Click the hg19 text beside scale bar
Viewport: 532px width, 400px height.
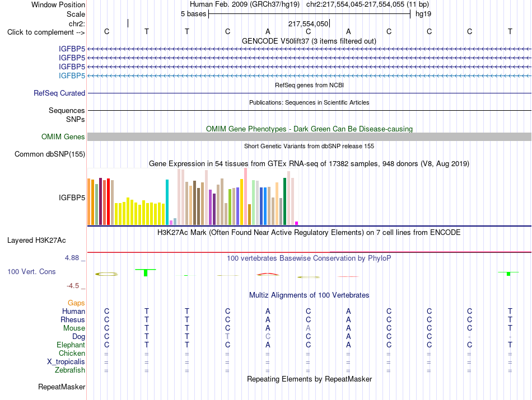423,14
